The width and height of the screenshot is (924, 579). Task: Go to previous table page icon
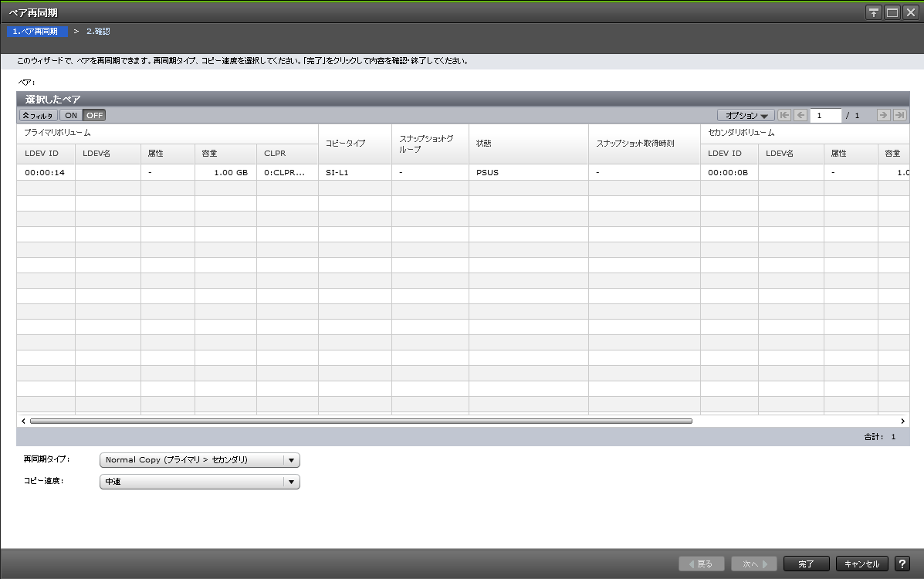(800, 115)
